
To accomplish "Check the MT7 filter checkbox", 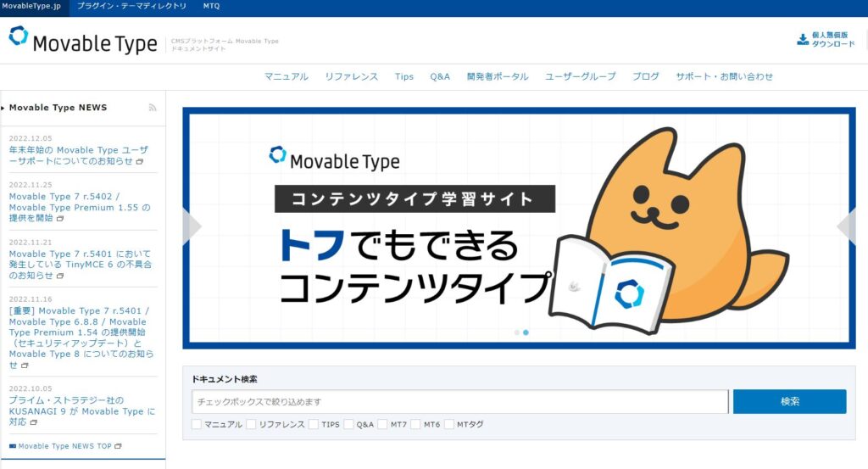I will click(382, 424).
